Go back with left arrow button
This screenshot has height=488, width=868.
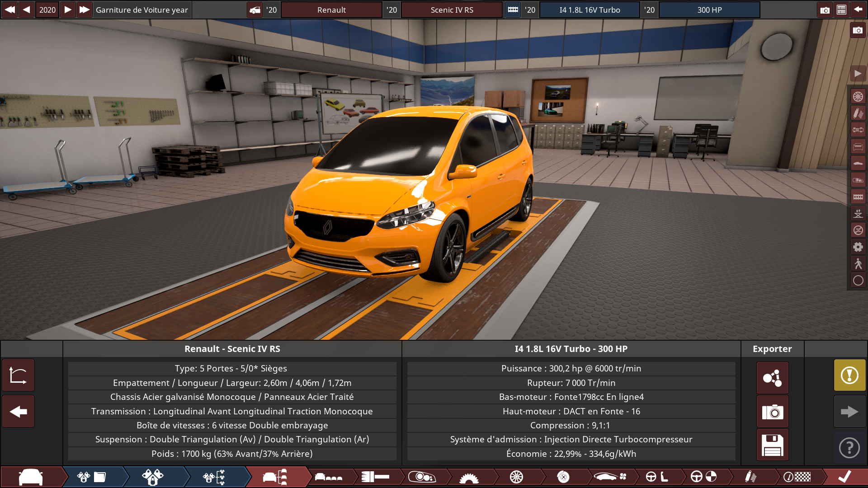click(x=18, y=412)
